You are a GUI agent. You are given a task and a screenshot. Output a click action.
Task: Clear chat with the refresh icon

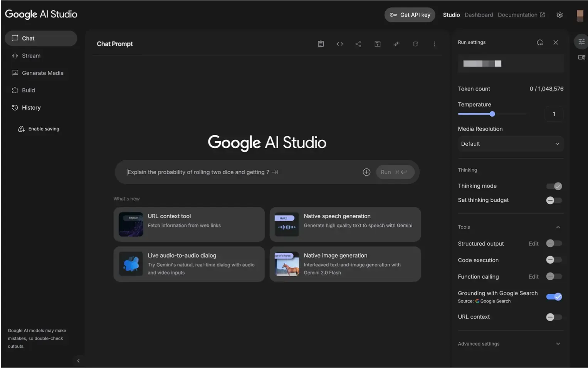415,44
